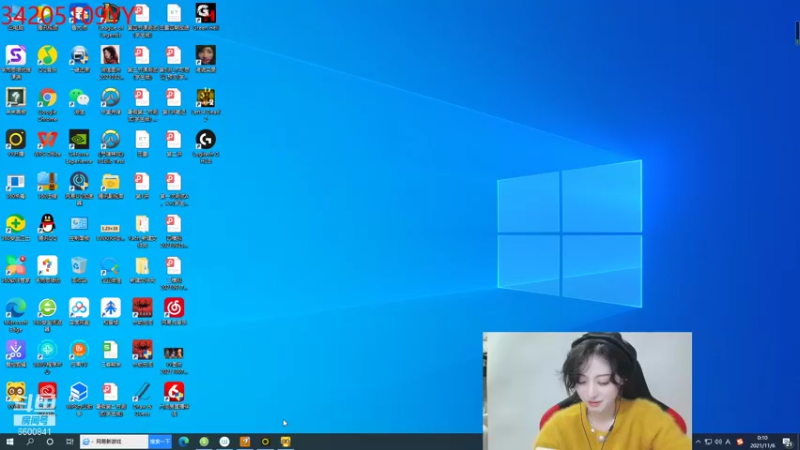Screen dimensions: 800x450
Task: Open the green 360 browser taskbar icon
Action: pos(204,441)
